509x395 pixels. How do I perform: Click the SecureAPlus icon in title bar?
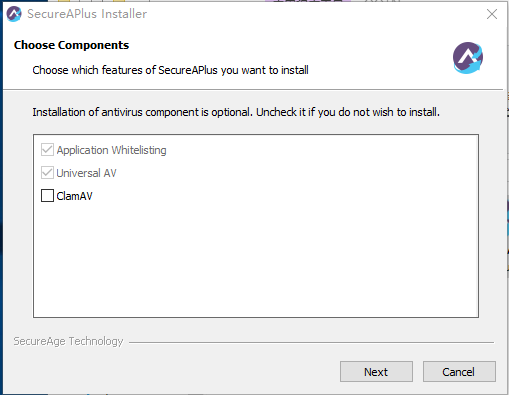(14, 14)
